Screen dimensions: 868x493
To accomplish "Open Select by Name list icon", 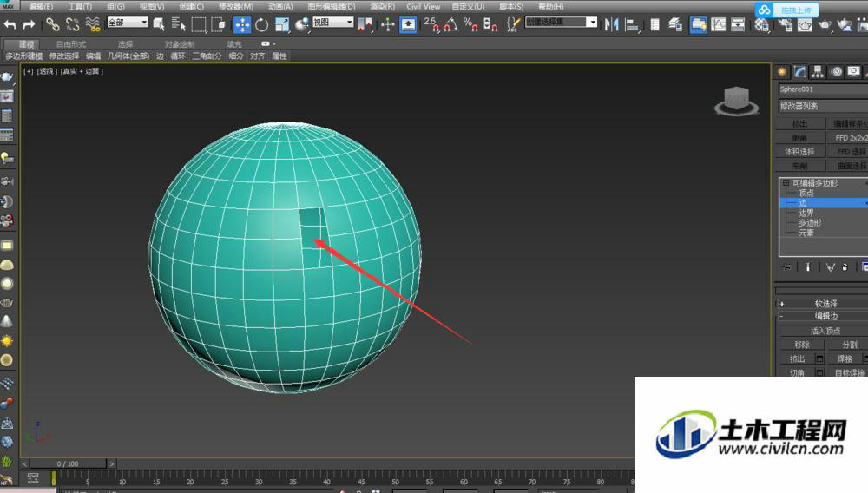I will pyautogui.click(x=178, y=24).
